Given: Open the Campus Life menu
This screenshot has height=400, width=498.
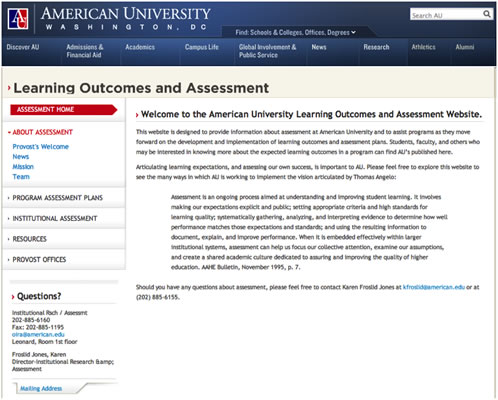Looking at the screenshot, I should coord(202,47).
